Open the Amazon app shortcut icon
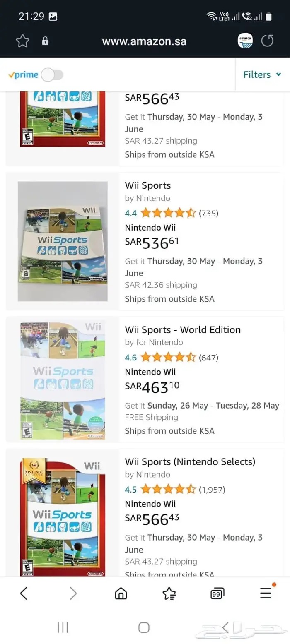Screen dimensions: 290x644 click(x=245, y=41)
